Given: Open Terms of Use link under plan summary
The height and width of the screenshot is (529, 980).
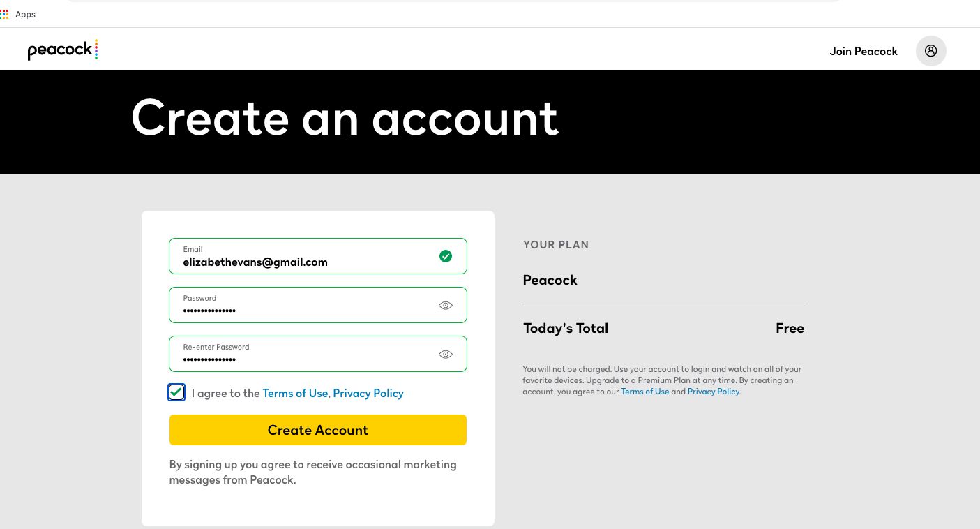Looking at the screenshot, I should tap(644, 392).
